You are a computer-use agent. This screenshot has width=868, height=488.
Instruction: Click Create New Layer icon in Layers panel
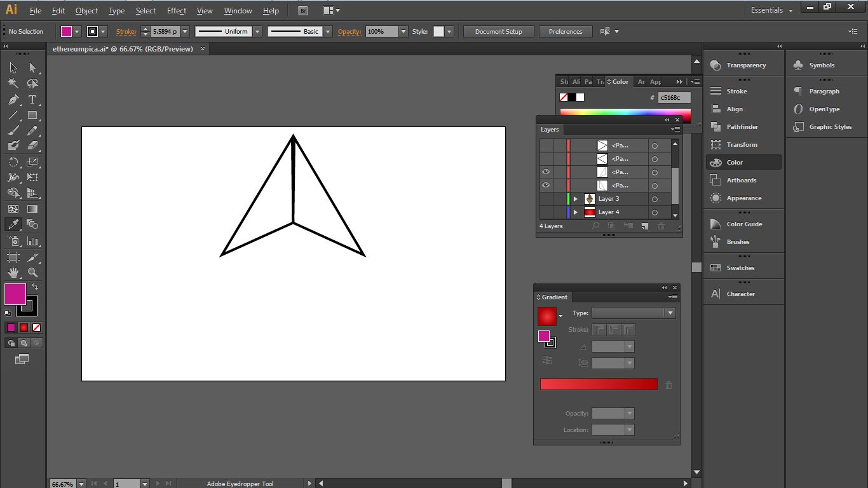coord(644,226)
